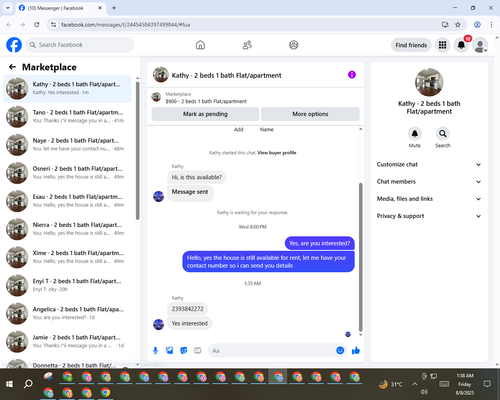The width and height of the screenshot is (500, 400).
Task: Open a new browser tab
Action: 114,8
